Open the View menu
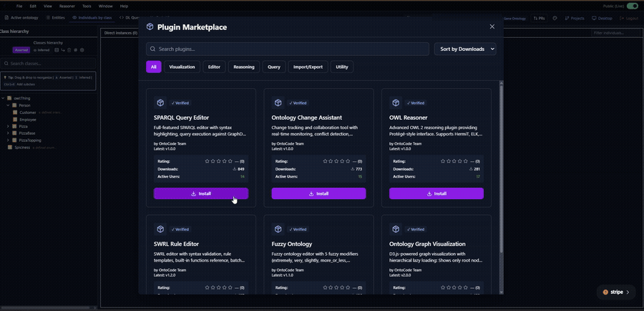The image size is (644, 311). (x=48, y=6)
